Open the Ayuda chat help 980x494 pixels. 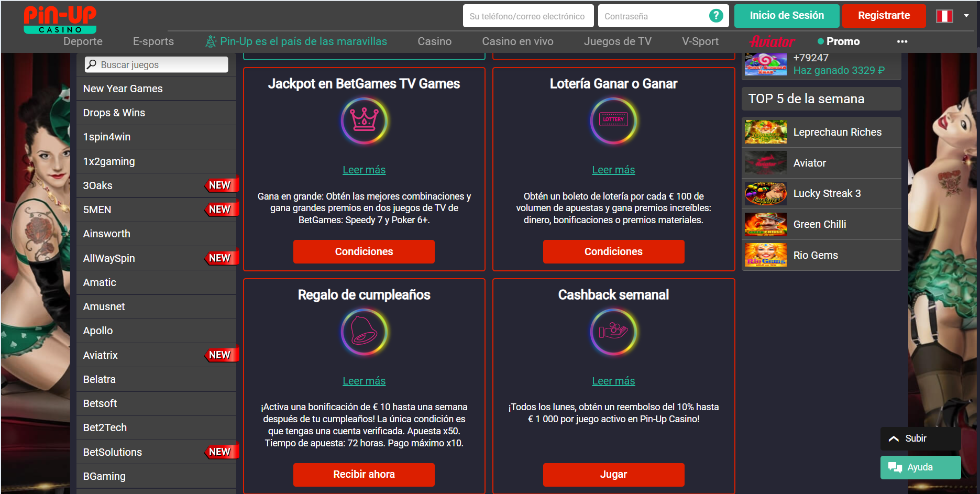(920, 467)
